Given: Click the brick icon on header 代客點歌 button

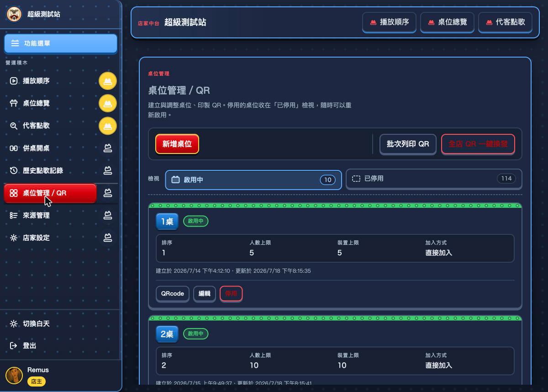Looking at the screenshot, I should tap(489, 22).
